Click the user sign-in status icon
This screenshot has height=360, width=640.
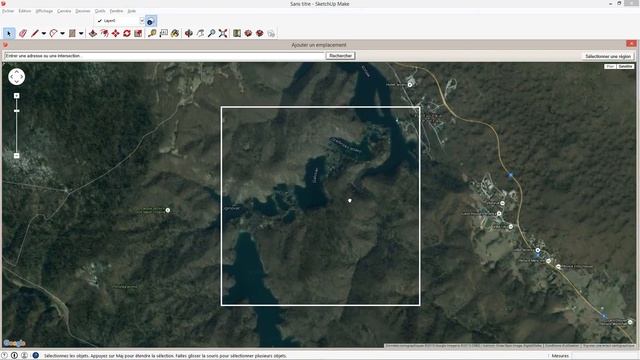pos(24,356)
